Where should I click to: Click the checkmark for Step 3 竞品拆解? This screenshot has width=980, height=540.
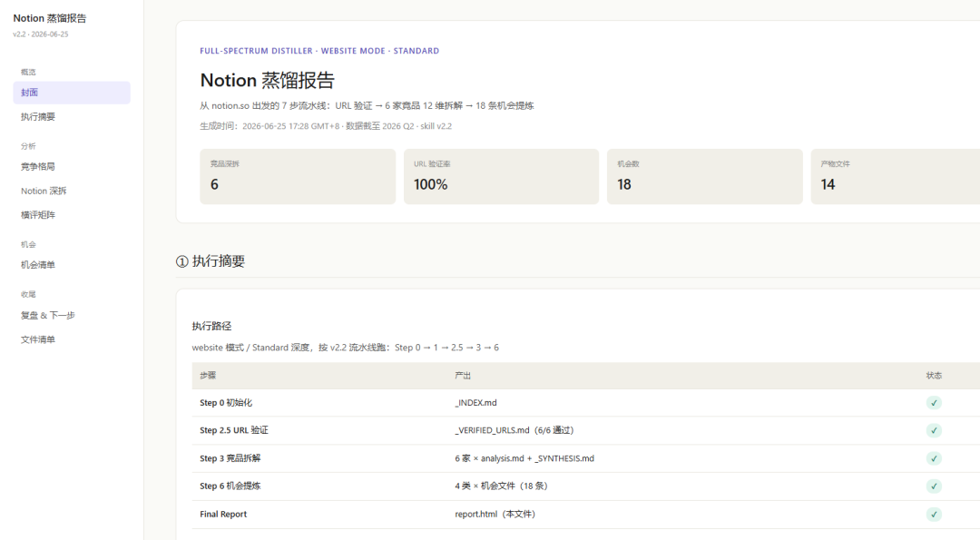pyautogui.click(x=934, y=458)
